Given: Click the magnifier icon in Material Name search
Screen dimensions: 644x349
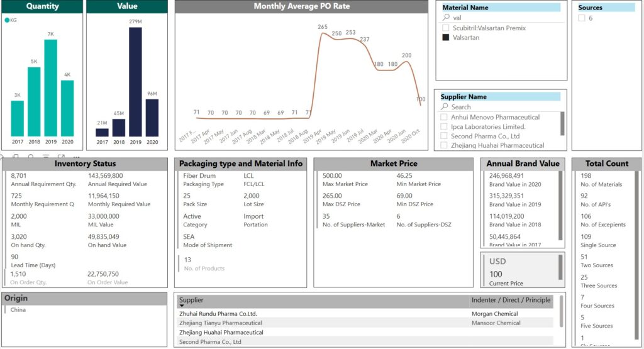Looking at the screenshot, I should [446, 17].
